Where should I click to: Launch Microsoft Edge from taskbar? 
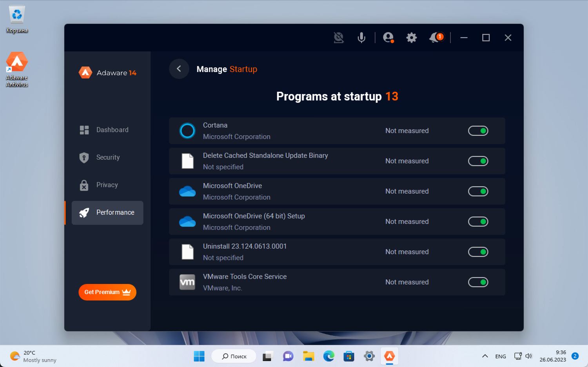[x=329, y=356]
